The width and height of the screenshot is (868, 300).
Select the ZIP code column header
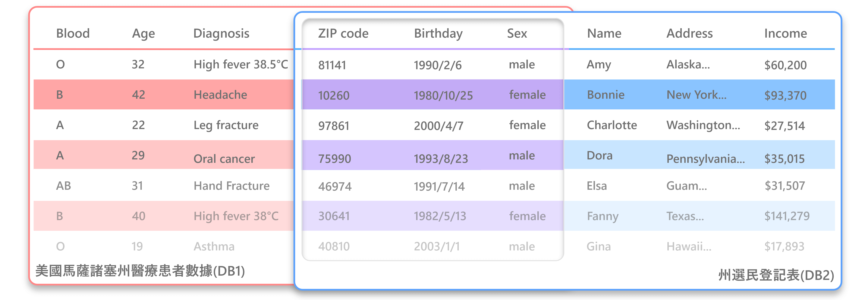(343, 33)
